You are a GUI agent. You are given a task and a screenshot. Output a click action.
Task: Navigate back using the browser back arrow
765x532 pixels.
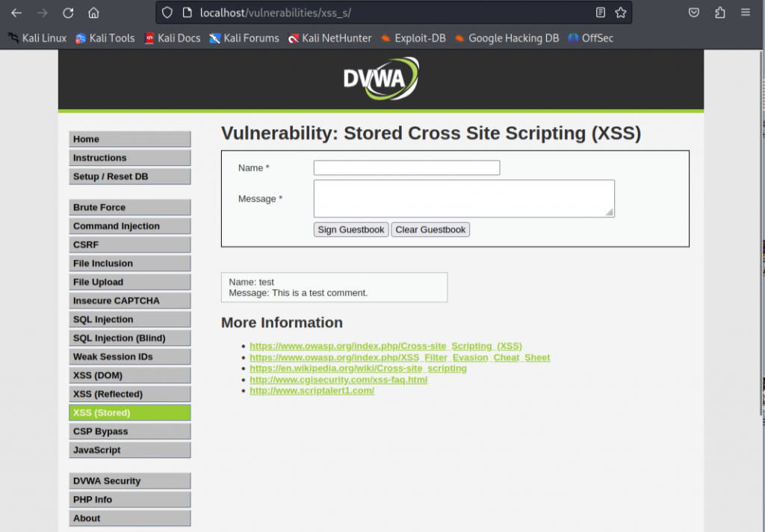(x=15, y=12)
